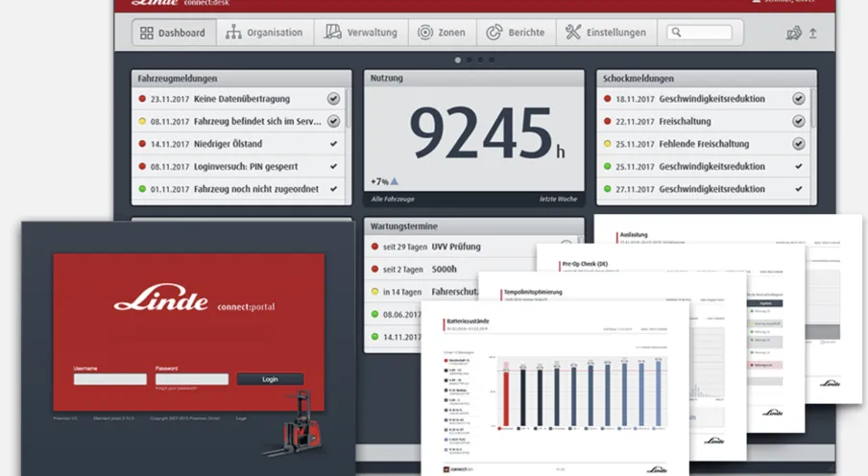Open the Einstellungen tab

pos(606,33)
